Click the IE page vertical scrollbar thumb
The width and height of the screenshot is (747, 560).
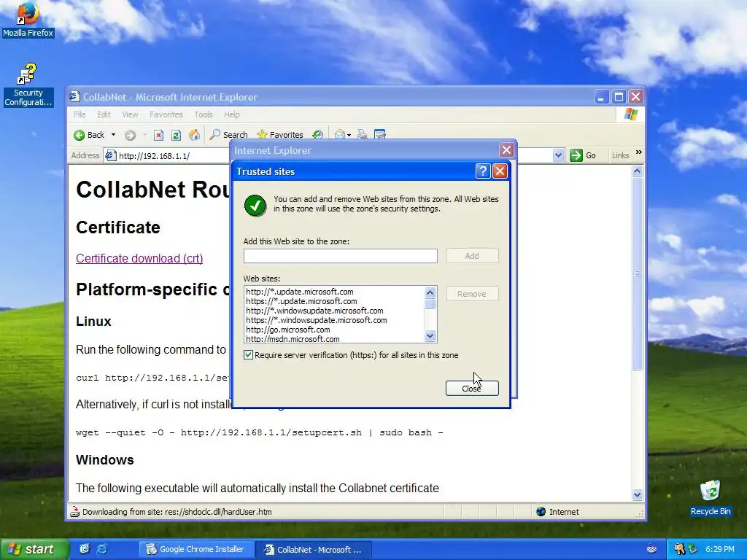(x=638, y=274)
